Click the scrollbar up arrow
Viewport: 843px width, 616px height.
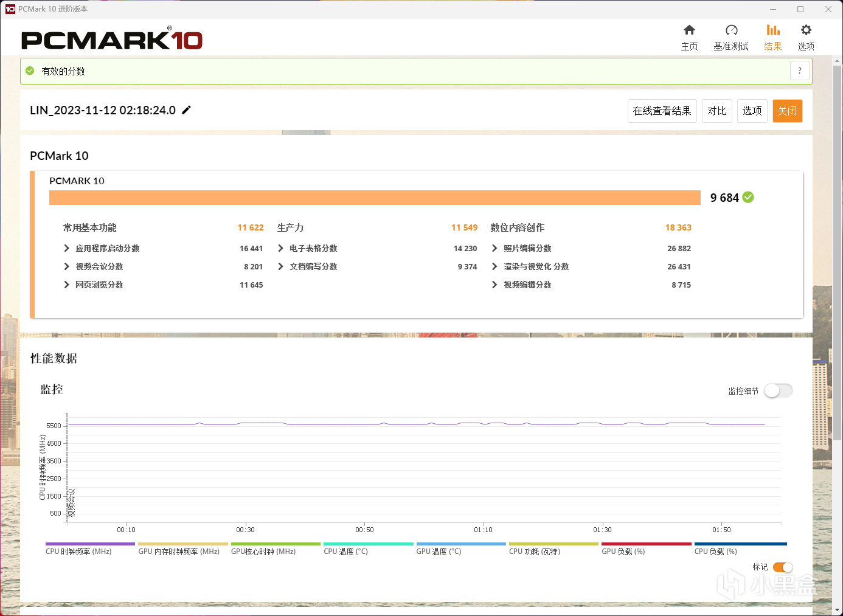(x=838, y=61)
